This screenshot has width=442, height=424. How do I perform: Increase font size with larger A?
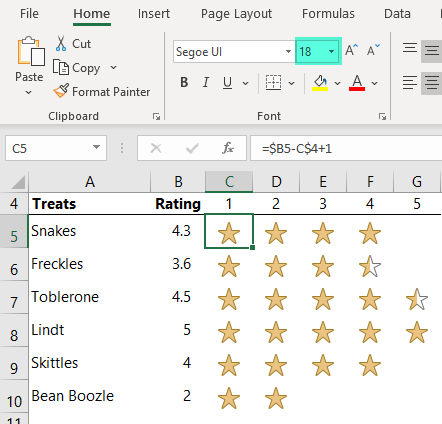tap(351, 51)
